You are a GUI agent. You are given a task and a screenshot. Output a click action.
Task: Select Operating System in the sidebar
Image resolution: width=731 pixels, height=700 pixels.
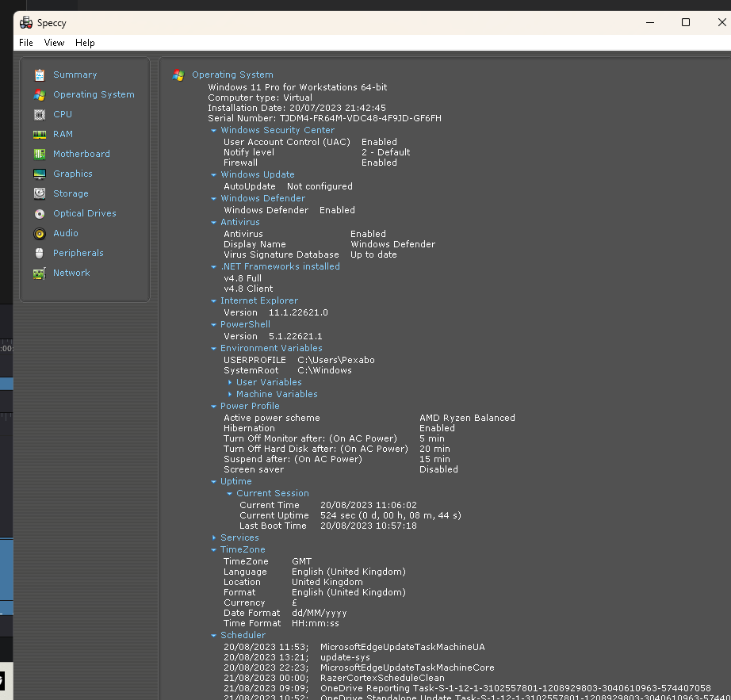94,94
